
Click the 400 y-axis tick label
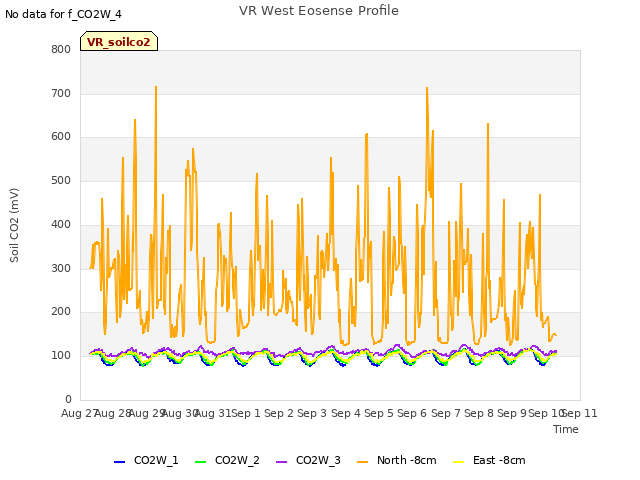click(x=61, y=224)
